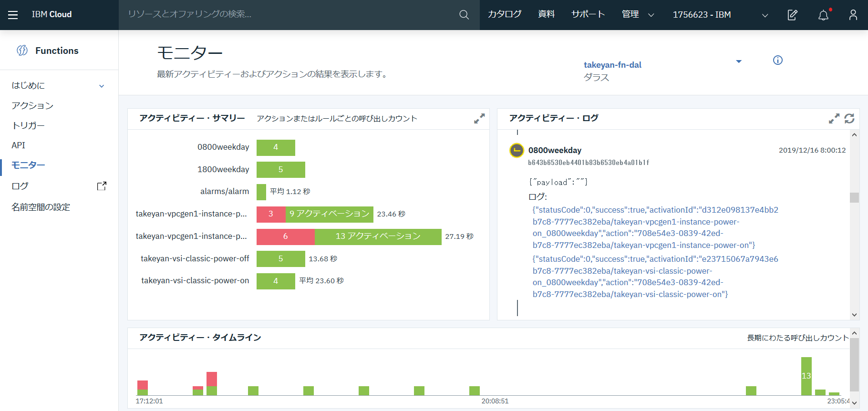The height and width of the screenshot is (411, 868).
Task: Click the red bar showing 3 failures
Action: pos(271,214)
